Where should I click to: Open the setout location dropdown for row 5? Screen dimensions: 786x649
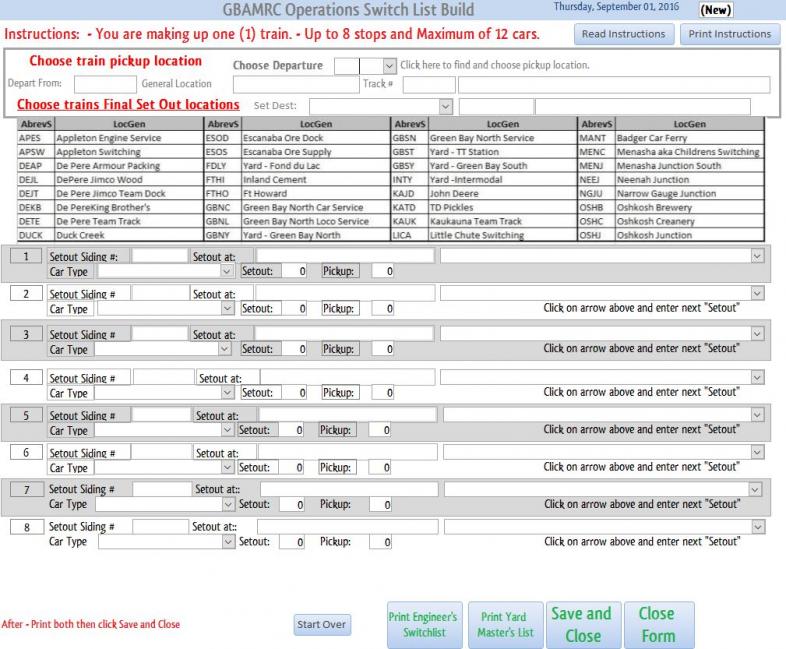[757, 414]
